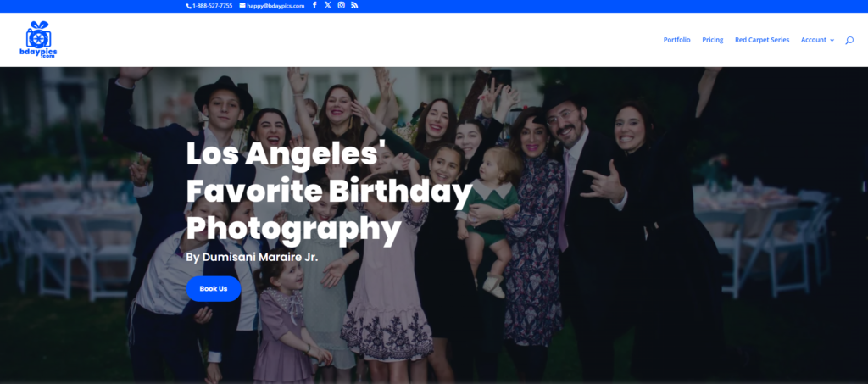Click the Account menu label
The width and height of the screenshot is (868, 384).
click(813, 40)
